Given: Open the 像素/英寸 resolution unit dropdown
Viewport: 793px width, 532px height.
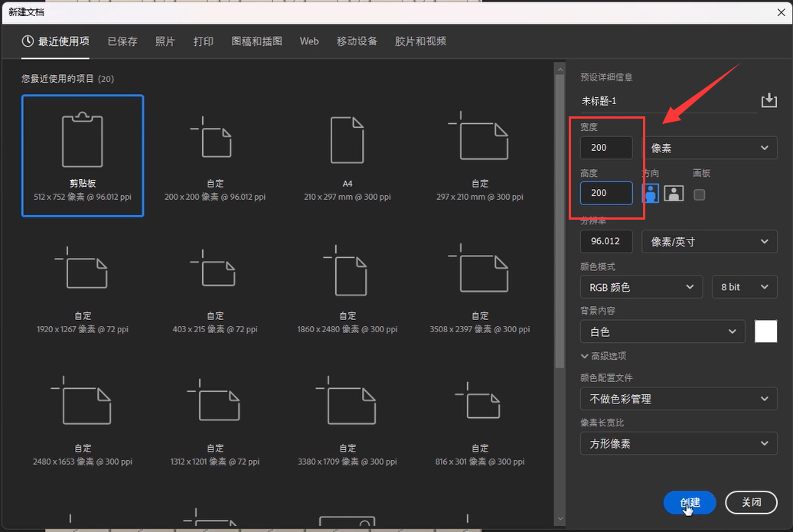Looking at the screenshot, I should 710,242.
